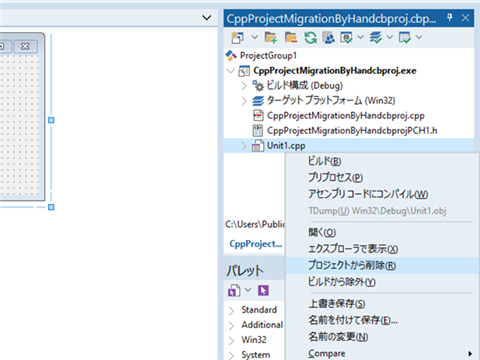Image resolution: width=480 pixels, height=360 pixels.
Task: Click the collaboration users toolbar icon
Action: [x=328, y=37]
